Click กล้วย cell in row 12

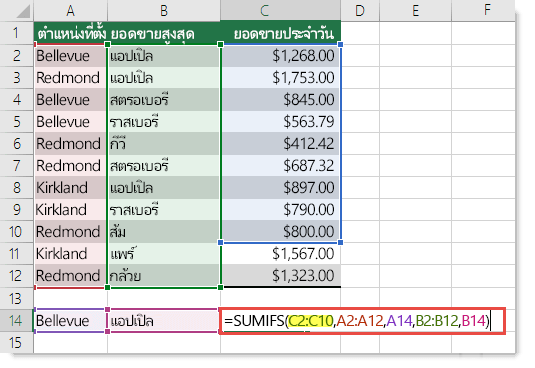click(164, 276)
